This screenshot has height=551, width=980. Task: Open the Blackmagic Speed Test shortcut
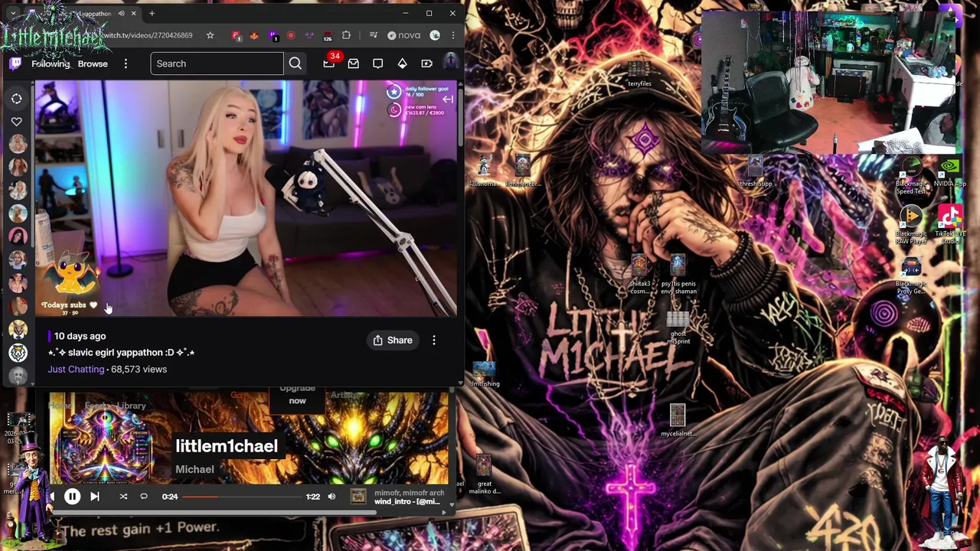click(x=911, y=175)
